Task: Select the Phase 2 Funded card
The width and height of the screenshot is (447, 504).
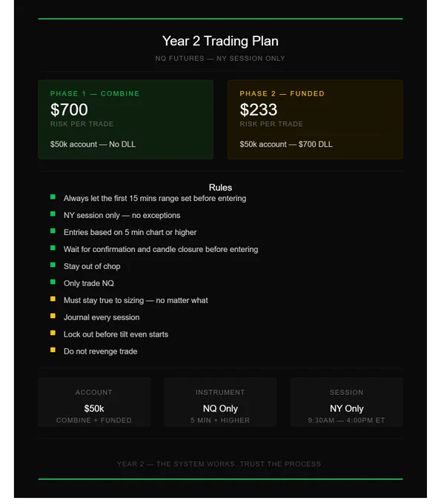Action: coord(315,119)
